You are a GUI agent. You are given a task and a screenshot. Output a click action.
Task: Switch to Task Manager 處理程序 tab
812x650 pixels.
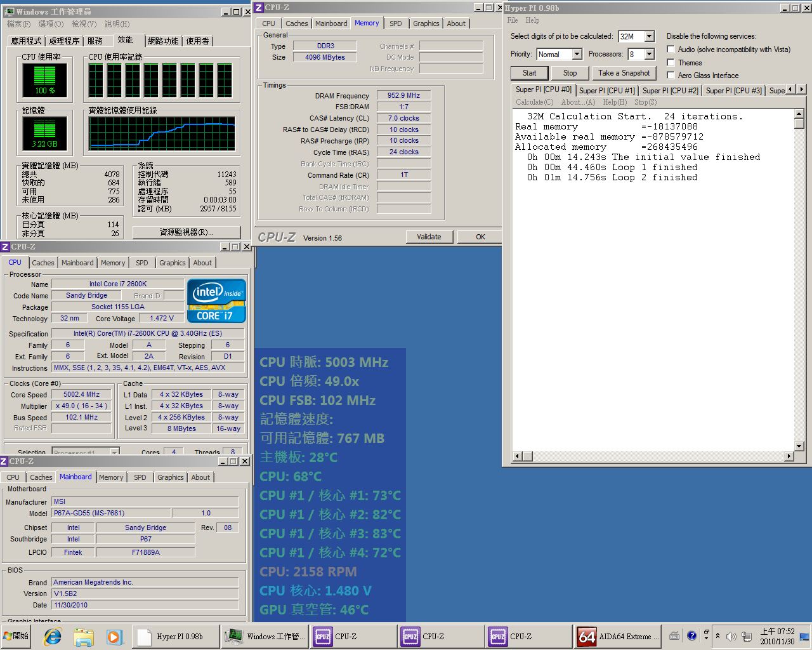[64, 41]
